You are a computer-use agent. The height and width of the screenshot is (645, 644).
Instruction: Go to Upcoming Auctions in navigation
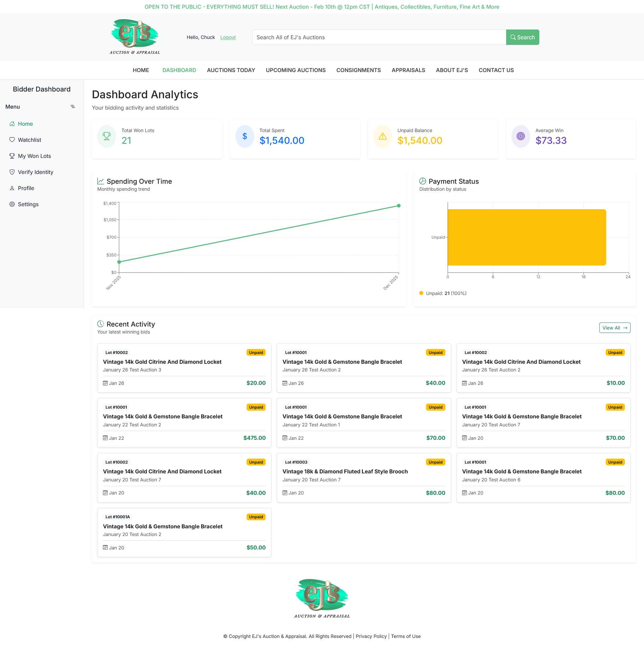(296, 70)
